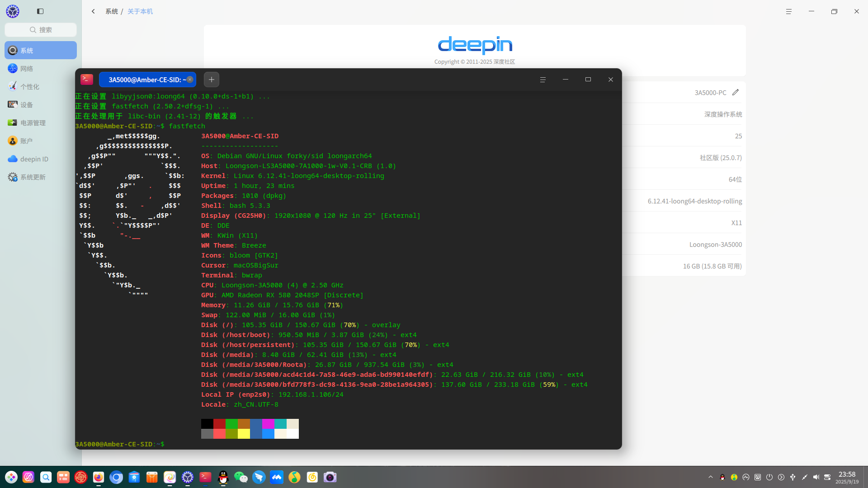Go back with the breadcrumb arrow

[93, 11]
